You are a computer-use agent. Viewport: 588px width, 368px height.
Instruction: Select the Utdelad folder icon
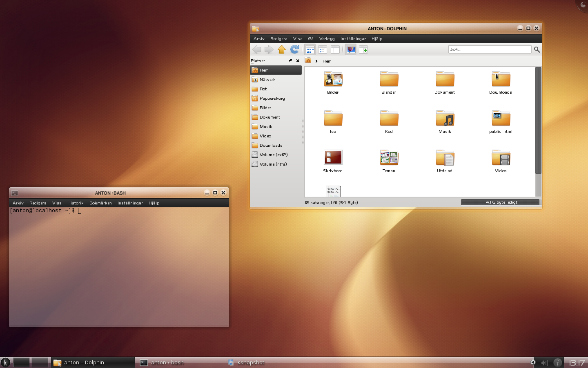[x=445, y=157]
